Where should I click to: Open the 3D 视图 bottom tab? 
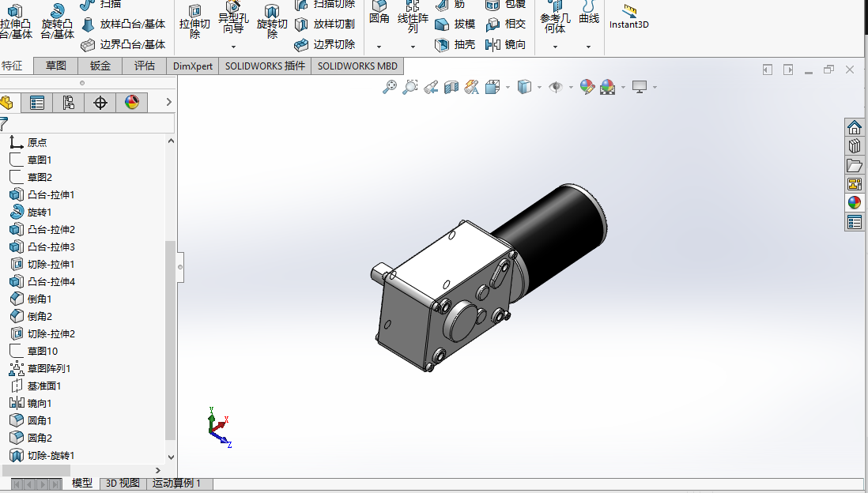(123, 483)
